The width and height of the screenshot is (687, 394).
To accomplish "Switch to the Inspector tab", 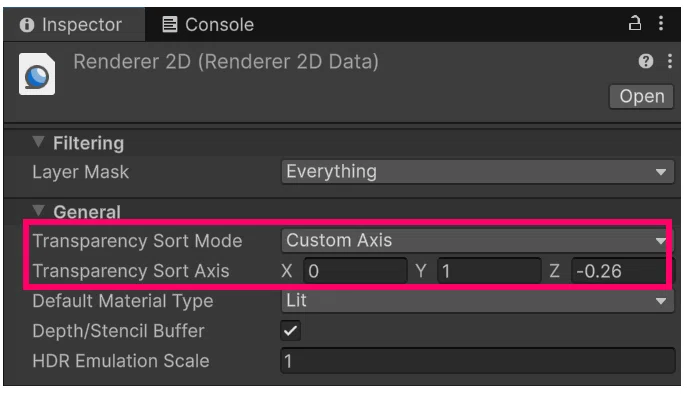I will (74, 25).
